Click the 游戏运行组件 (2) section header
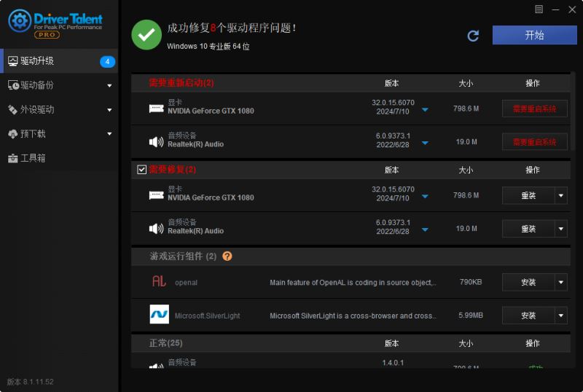This screenshot has height=392, width=583. tap(351, 256)
